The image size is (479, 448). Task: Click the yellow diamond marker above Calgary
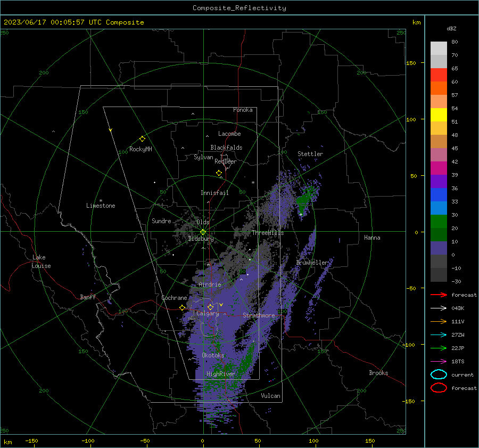[210, 307]
